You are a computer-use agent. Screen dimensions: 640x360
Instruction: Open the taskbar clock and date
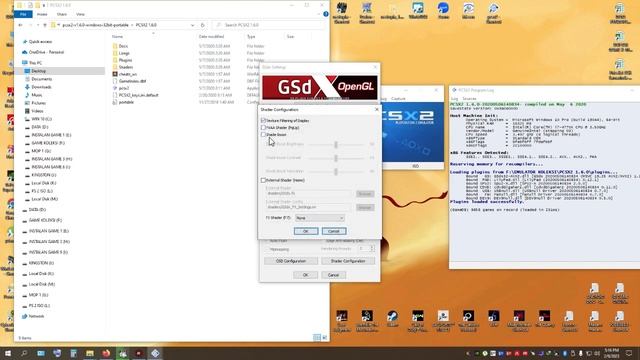tap(611, 353)
